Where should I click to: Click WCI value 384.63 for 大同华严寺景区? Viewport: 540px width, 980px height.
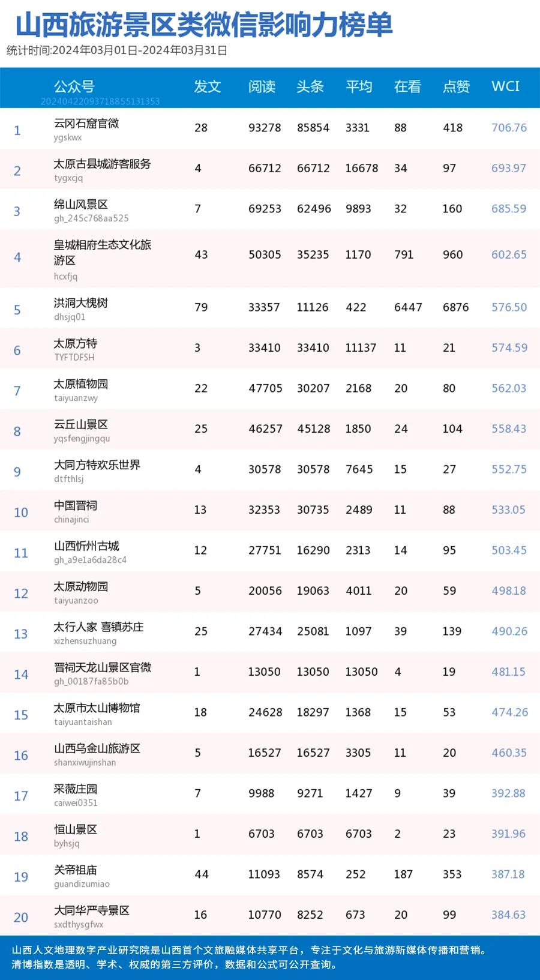[x=508, y=915]
